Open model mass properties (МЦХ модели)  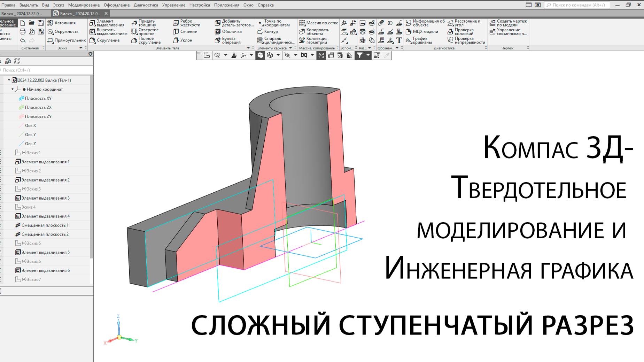click(422, 32)
